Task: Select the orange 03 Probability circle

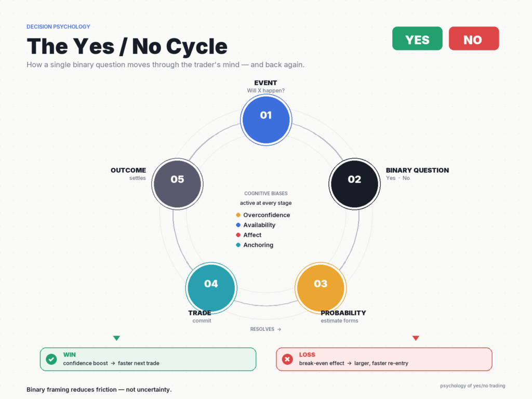Action: (321, 288)
